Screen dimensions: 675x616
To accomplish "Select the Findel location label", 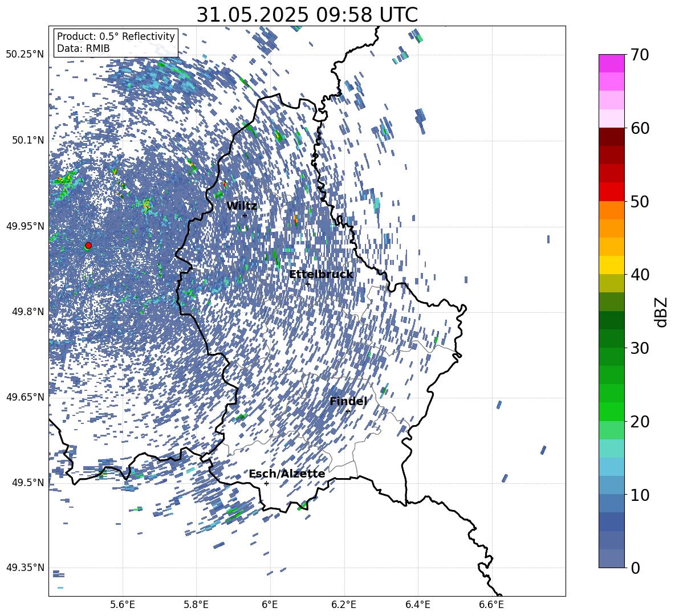I will [x=348, y=401].
